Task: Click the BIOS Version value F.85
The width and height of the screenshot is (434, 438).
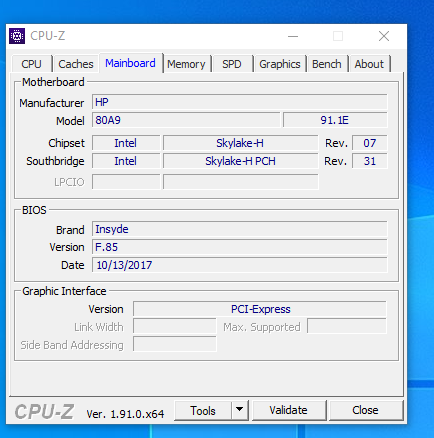Action: tap(240, 247)
